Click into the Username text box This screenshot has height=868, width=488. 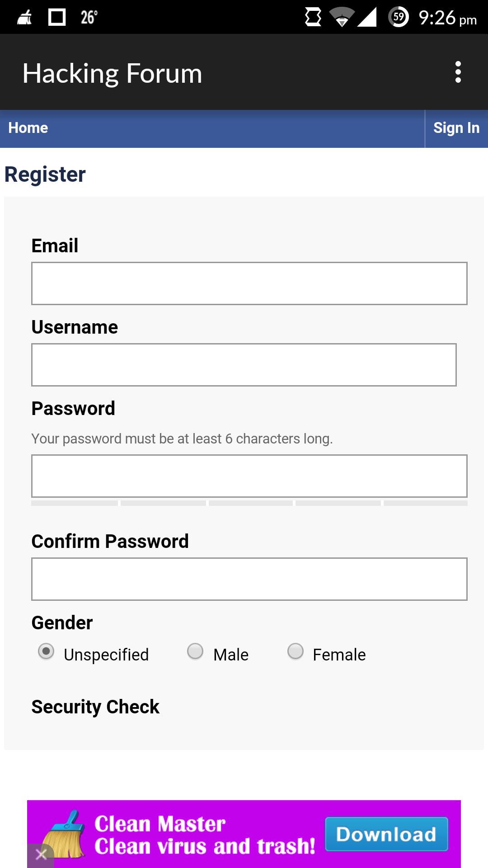pyautogui.click(x=244, y=365)
